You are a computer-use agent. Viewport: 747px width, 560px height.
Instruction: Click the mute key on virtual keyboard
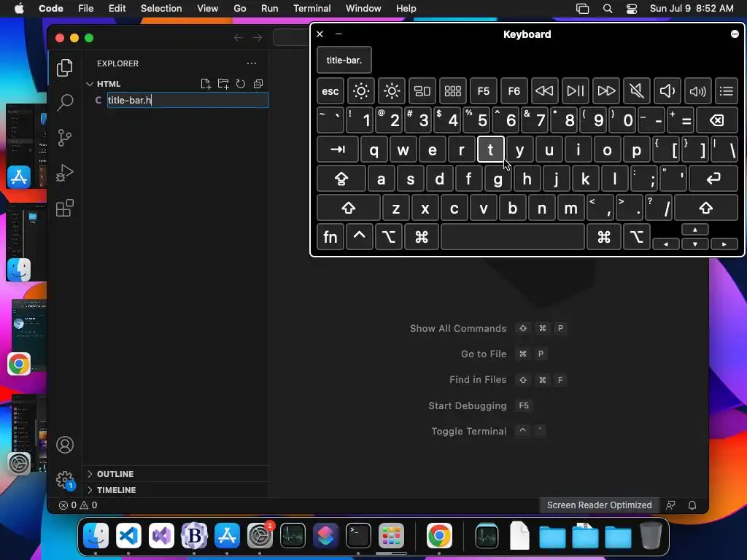pos(636,91)
